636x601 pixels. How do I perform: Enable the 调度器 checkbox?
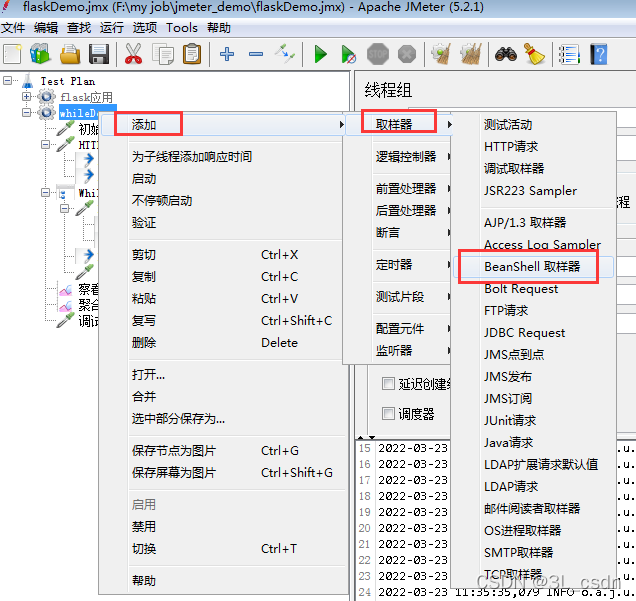[x=388, y=414]
